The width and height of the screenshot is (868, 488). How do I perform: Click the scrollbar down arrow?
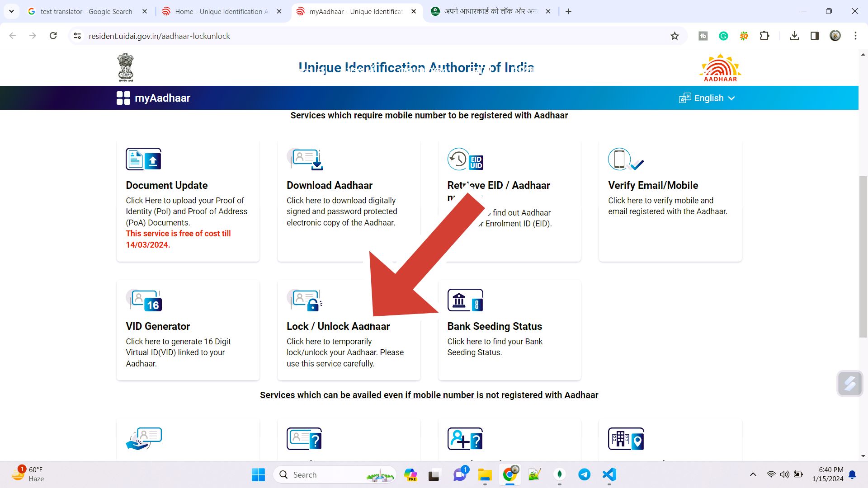pos(863,456)
